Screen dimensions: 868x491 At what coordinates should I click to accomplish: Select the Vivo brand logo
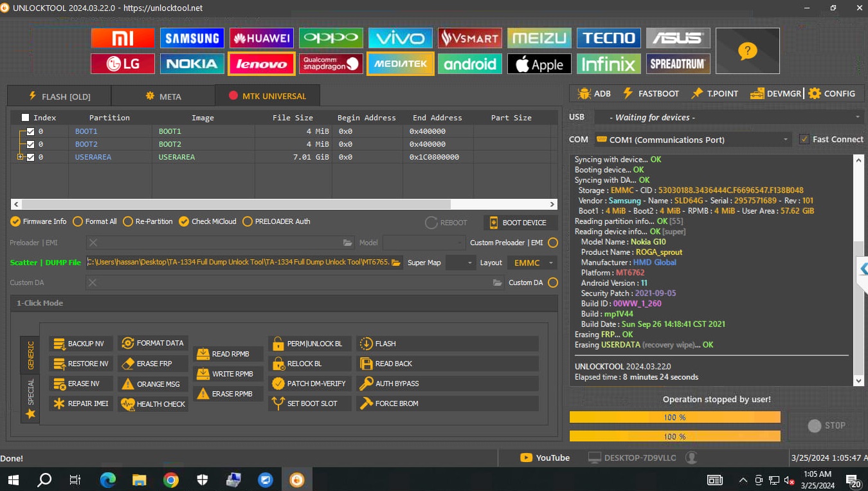401,38
